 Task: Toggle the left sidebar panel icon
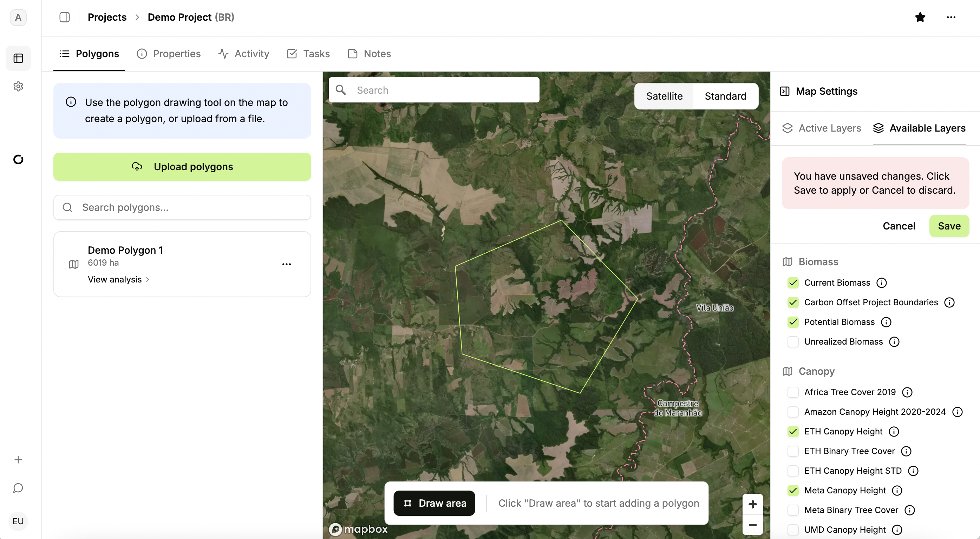click(x=65, y=17)
